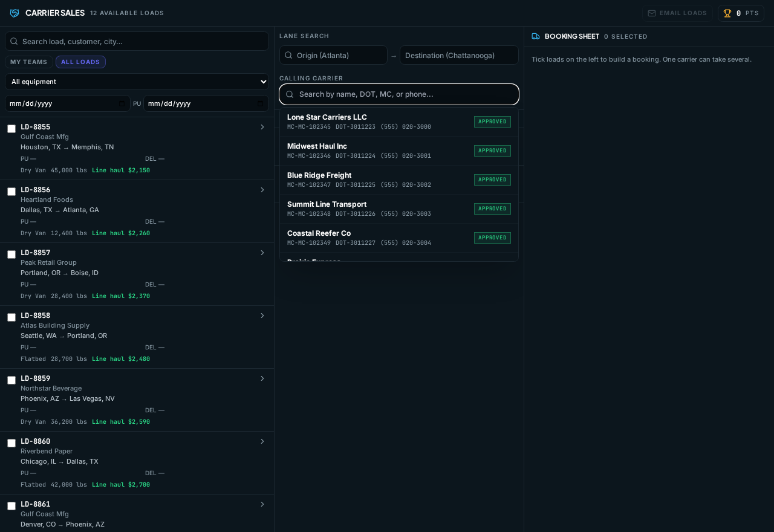Image resolution: width=774 pixels, height=532 pixels.
Task: Click the Carrier Sales handshake logo icon
Action: coord(15,13)
